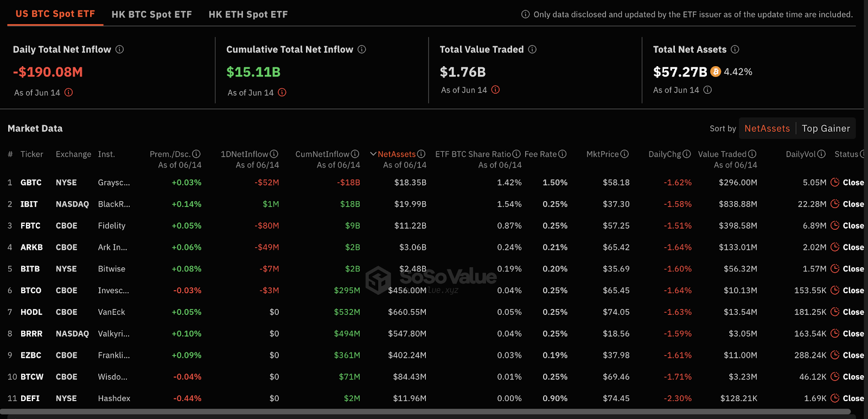Open the IBIT ticker row

pyautogui.click(x=29, y=204)
